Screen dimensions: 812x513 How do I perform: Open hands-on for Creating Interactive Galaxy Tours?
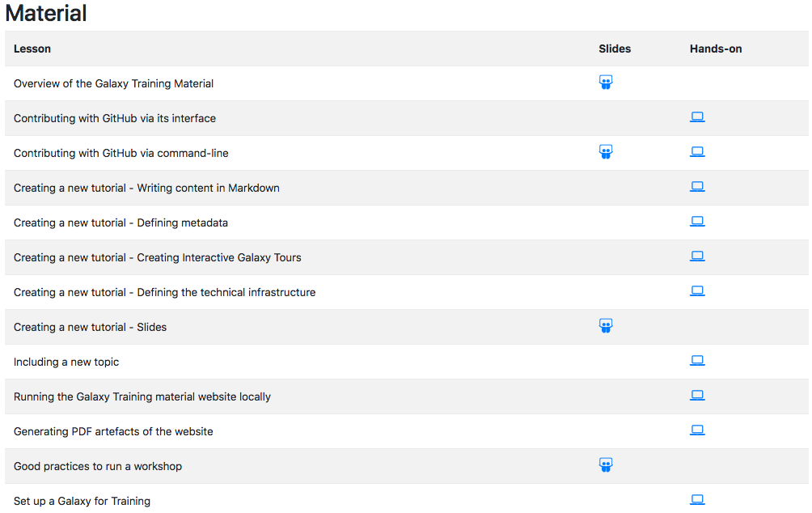[x=697, y=256]
